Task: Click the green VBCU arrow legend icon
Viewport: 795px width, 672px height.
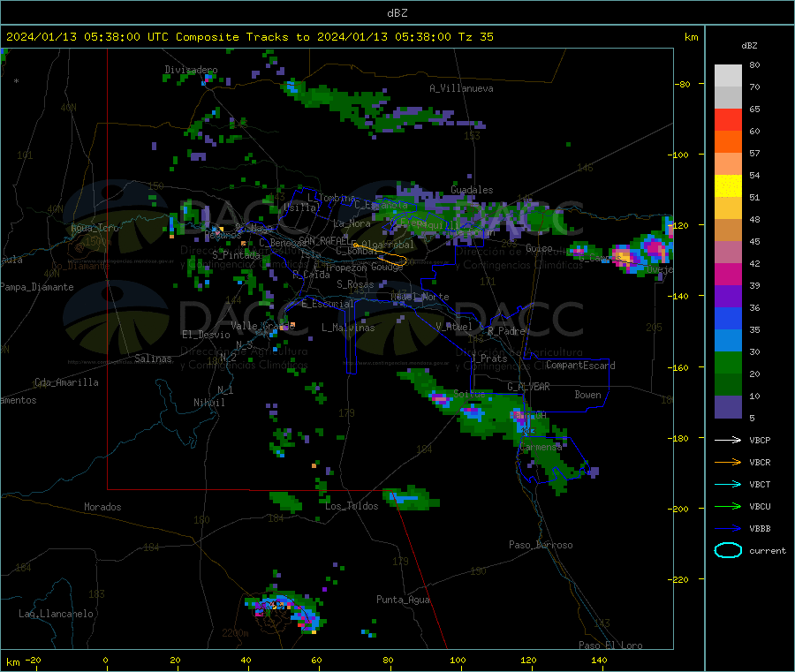Action: (x=728, y=506)
